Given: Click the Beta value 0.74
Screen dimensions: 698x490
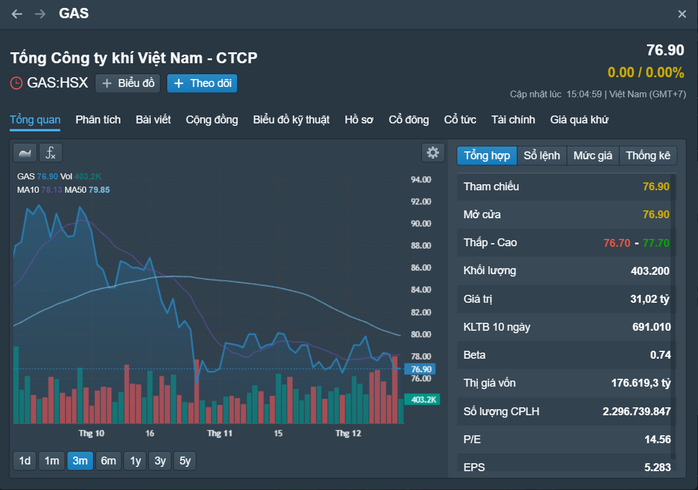Looking at the screenshot, I should [660, 355].
